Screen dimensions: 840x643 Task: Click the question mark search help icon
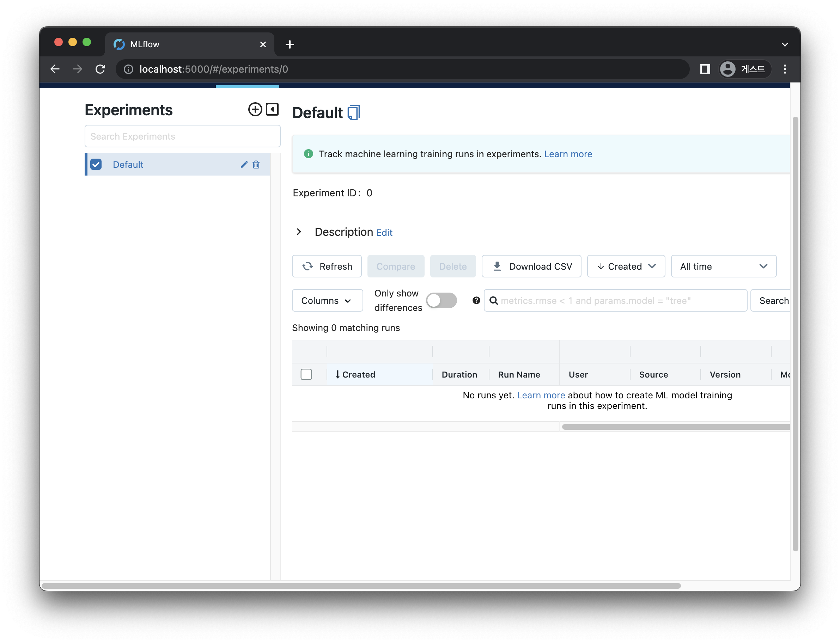[476, 300]
